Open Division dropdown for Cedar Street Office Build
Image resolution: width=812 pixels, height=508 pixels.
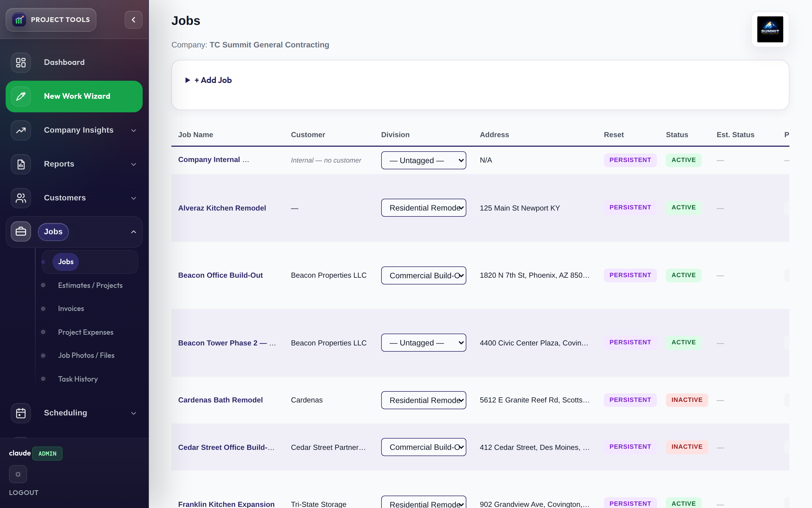(423, 447)
